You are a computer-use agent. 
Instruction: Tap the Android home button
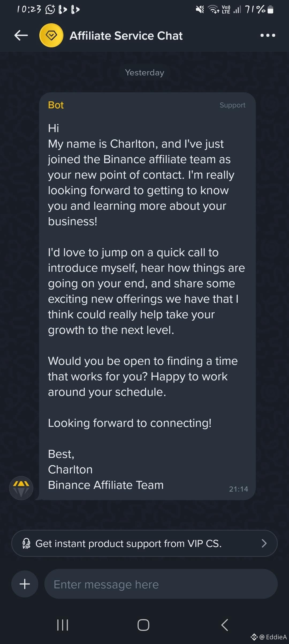143,625
